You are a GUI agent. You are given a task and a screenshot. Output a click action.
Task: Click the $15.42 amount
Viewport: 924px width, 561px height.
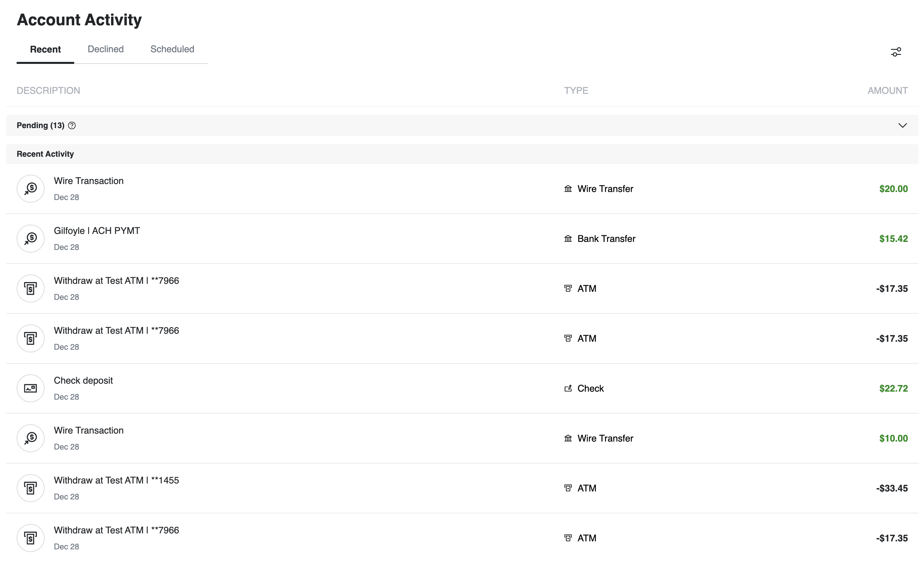[x=893, y=239]
